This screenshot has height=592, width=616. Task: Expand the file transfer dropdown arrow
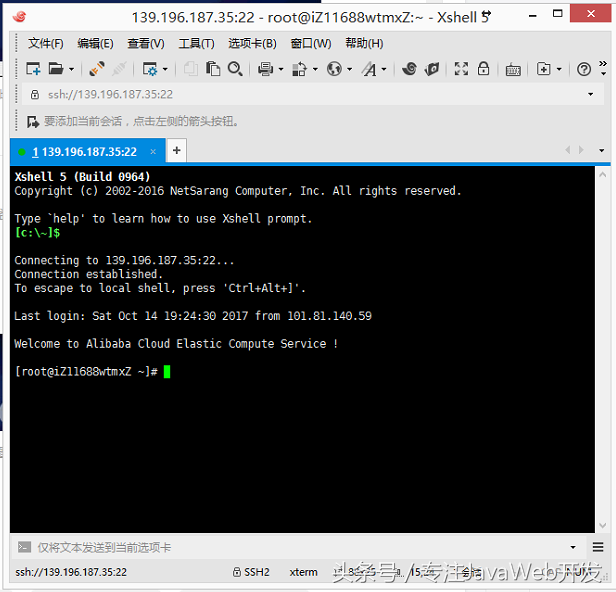coord(315,70)
